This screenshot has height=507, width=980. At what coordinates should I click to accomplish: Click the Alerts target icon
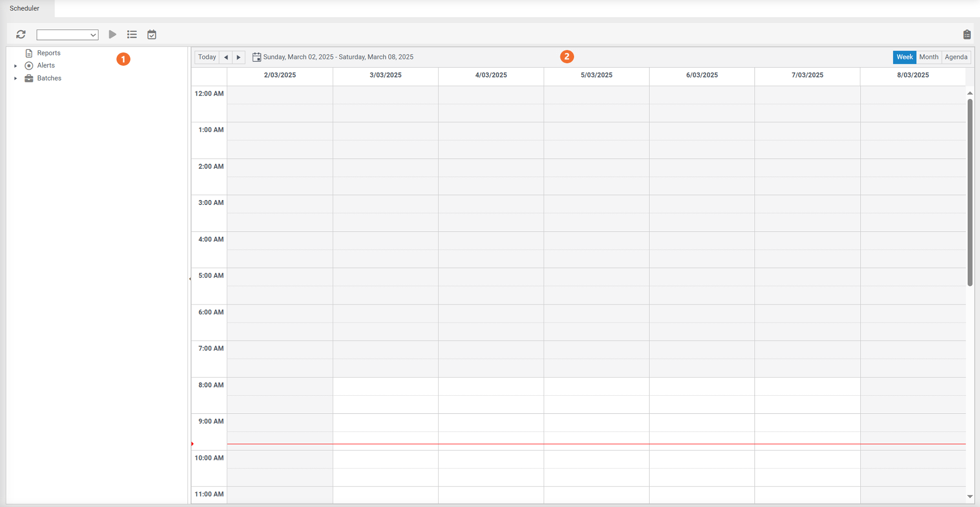coord(29,65)
